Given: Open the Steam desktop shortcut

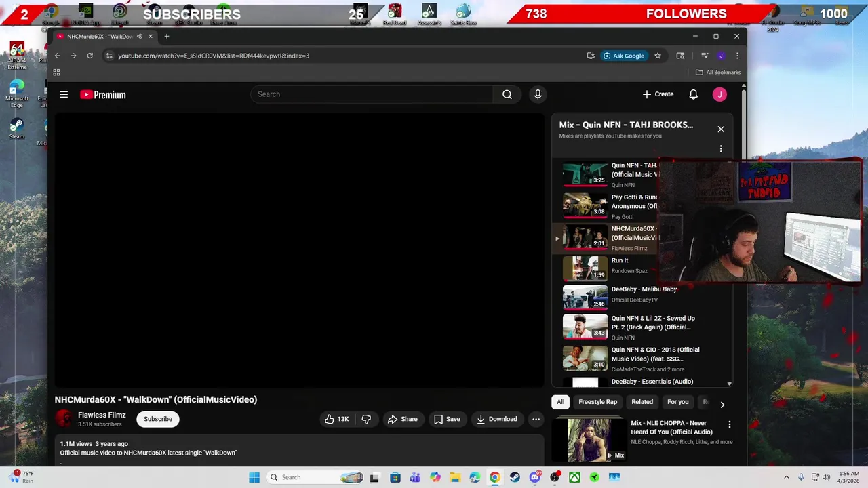Looking at the screenshot, I should pos(17,128).
